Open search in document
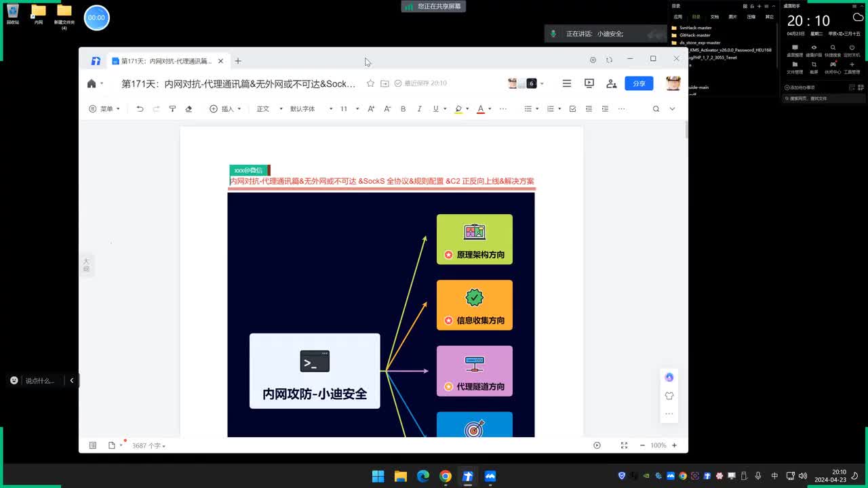 pyautogui.click(x=656, y=108)
